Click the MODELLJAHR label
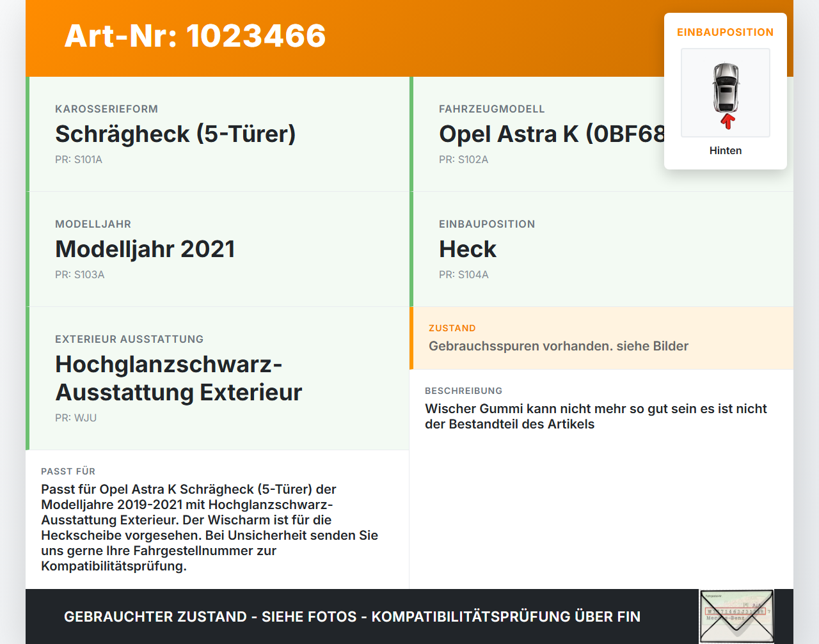The height and width of the screenshot is (644, 819). [93, 224]
